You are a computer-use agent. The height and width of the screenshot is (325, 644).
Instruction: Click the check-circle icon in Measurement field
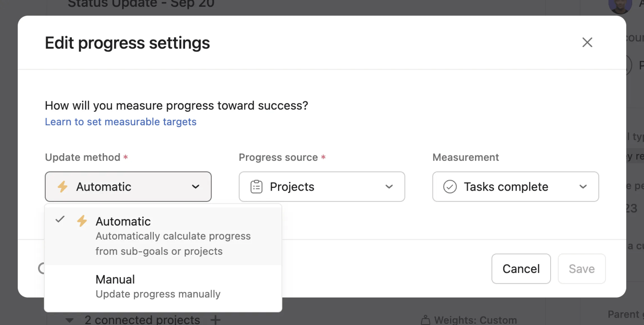click(x=450, y=187)
